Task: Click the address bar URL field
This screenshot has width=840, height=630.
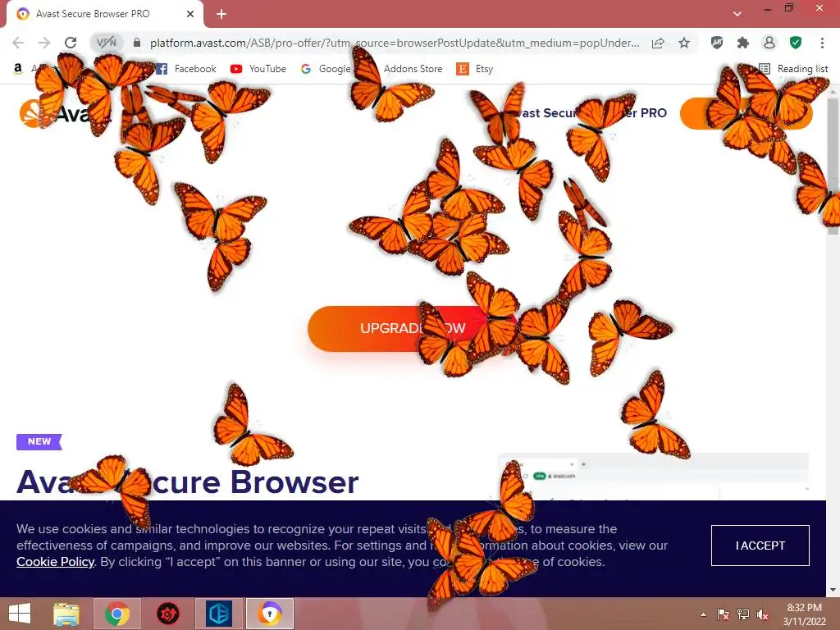Action: pyautogui.click(x=395, y=43)
